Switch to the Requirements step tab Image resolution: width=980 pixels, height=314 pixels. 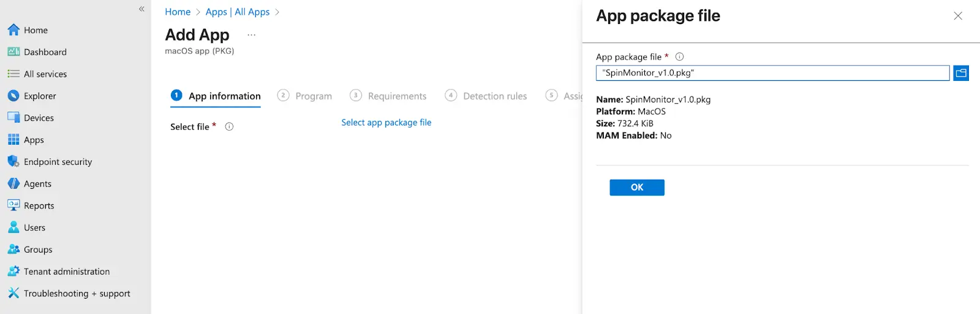click(x=388, y=96)
